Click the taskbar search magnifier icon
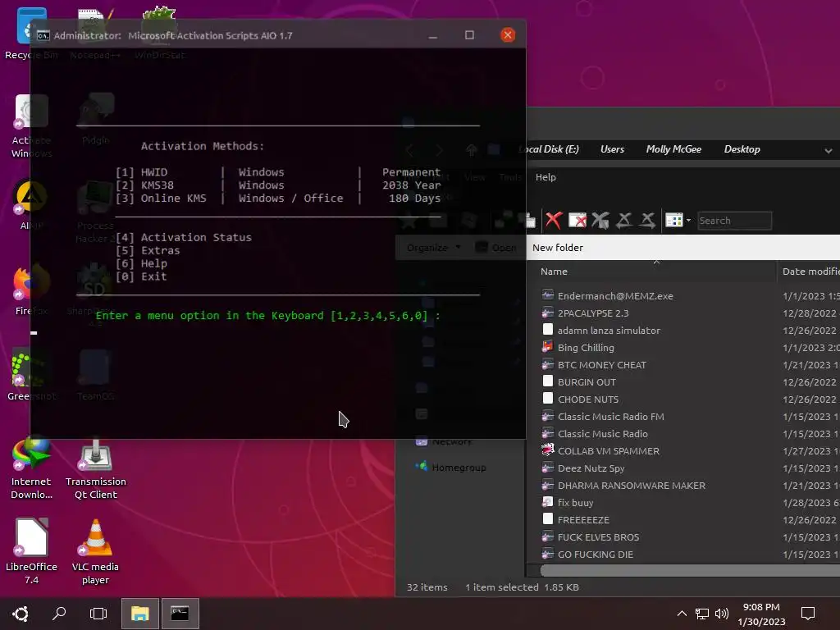This screenshot has height=630, width=840. coord(59,614)
